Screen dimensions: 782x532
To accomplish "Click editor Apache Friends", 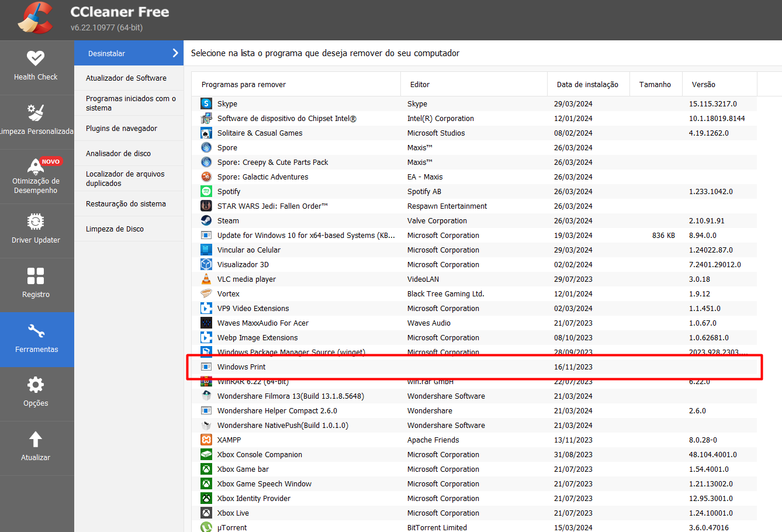I will click(x=433, y=440).
